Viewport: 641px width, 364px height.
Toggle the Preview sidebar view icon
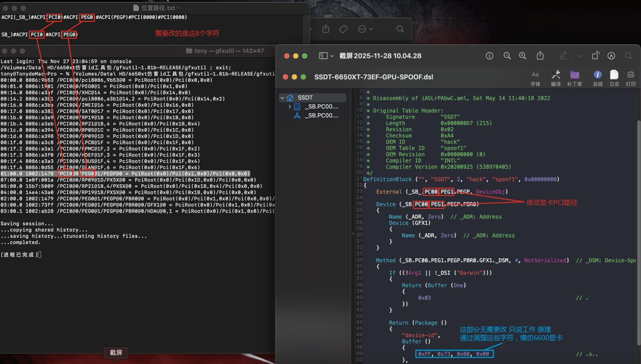pyautogui.click(x=323, y=56)
